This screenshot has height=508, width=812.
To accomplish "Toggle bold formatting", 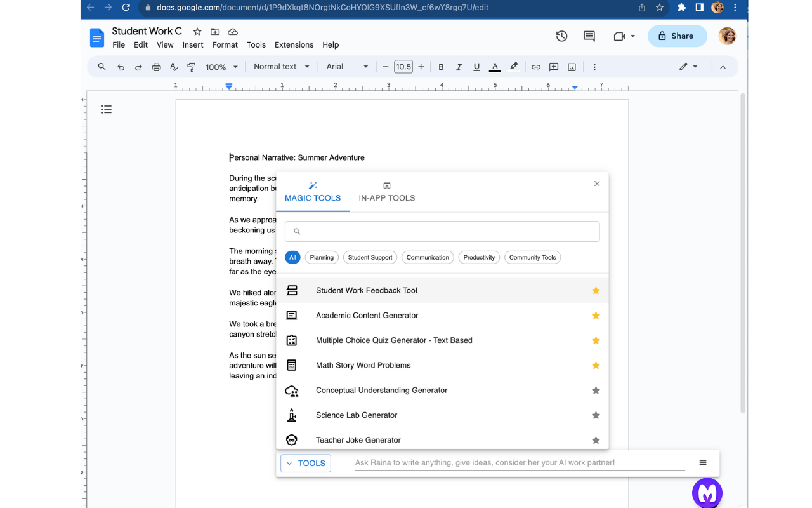I will [x=441, y=67].
